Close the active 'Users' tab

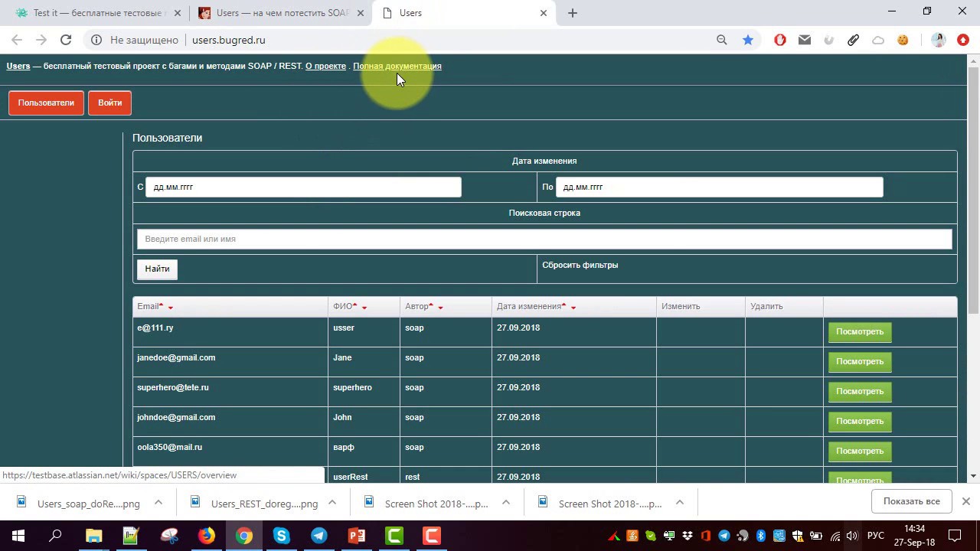pos(544,13)
